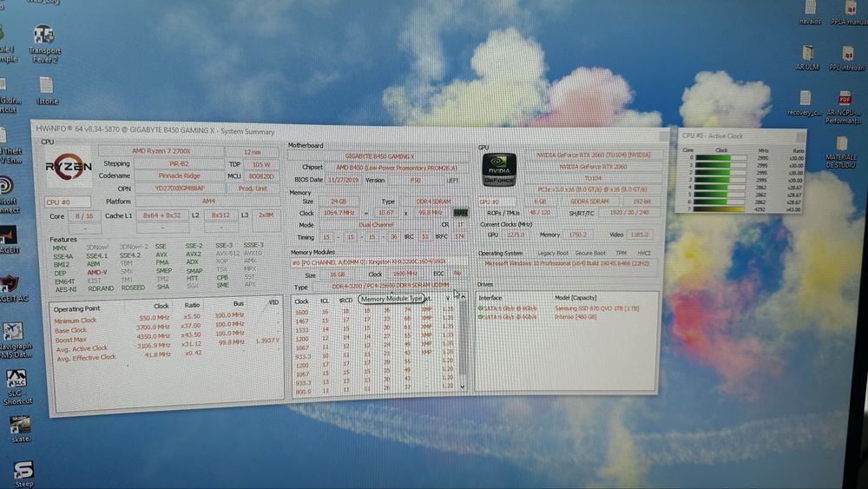
Task: Click the Legacy Boot indicator label
Action: [552, 253]
